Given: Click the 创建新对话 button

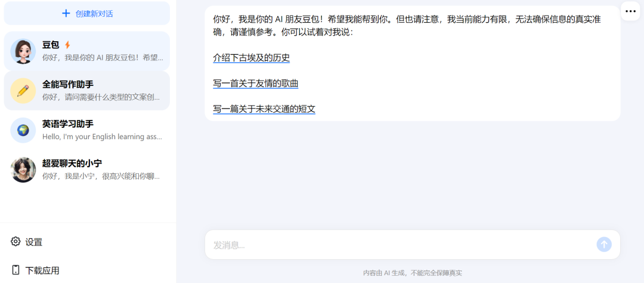Looking at the screenshot, I should 86,14.
